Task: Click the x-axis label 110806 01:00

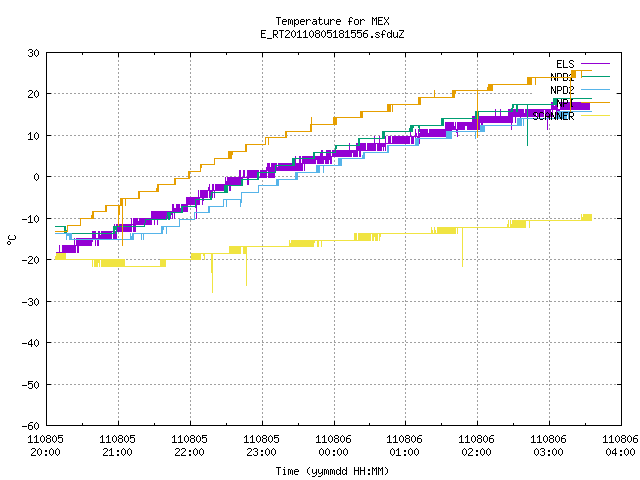Action: pos(404,446)
